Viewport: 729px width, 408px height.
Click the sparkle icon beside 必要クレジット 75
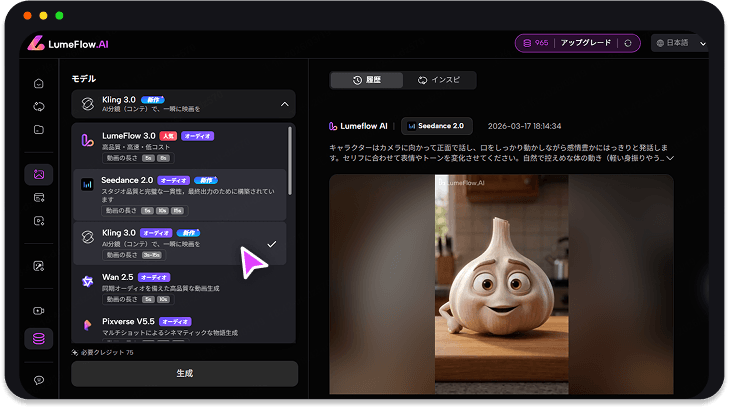pos(75,353)
